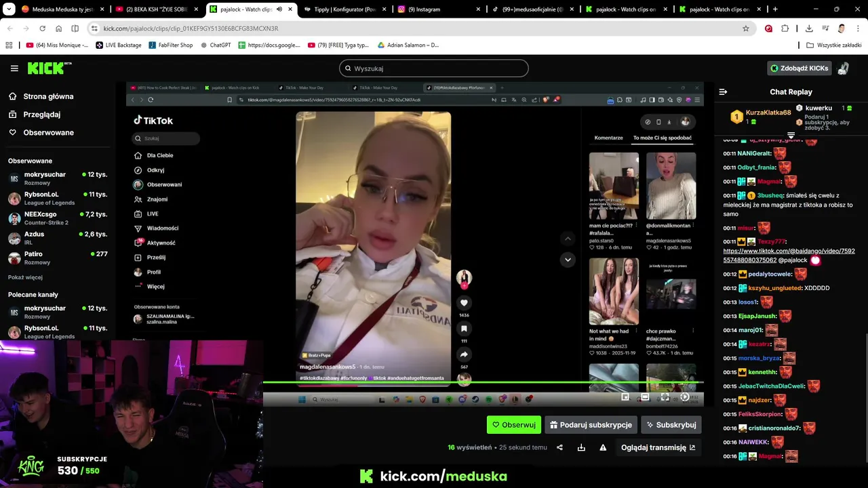Open Adrian Salamon bookmark
The height and width of the screenshot is (488, 868).
(x=409, y=45)
